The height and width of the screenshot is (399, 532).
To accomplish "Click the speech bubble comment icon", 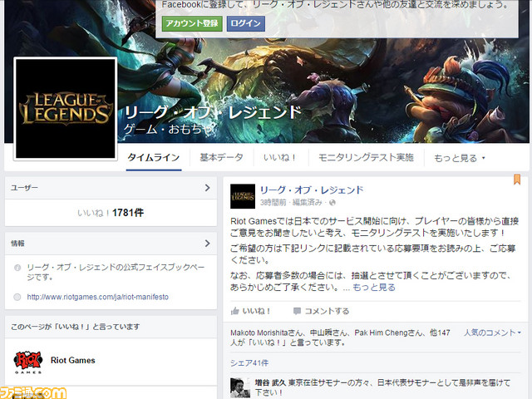I will (297, 311).
